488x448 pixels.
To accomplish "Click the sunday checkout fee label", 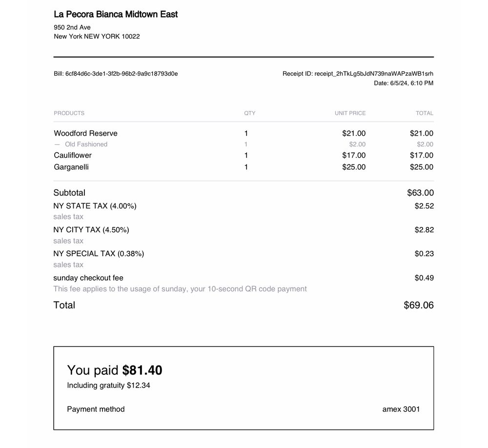I will 88,278.
